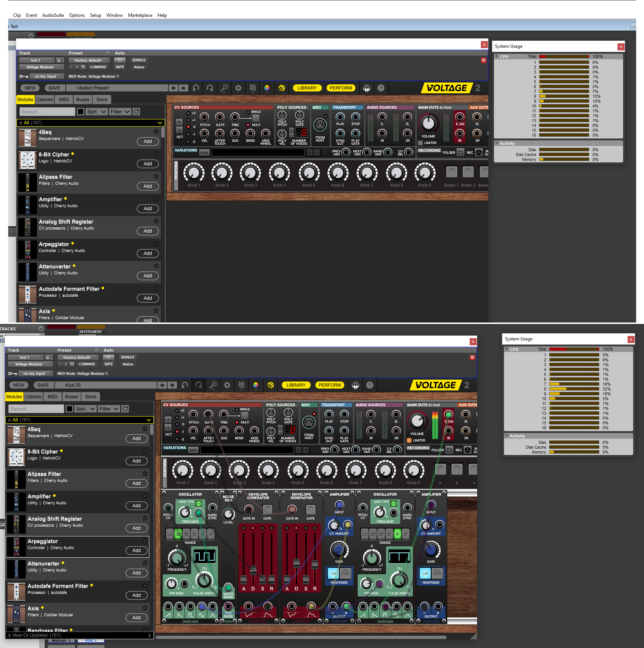This screenshot has width=644, height=648.
Task: Click the REC record icon in the Select Preset window
Action: (x=479, y=152)
